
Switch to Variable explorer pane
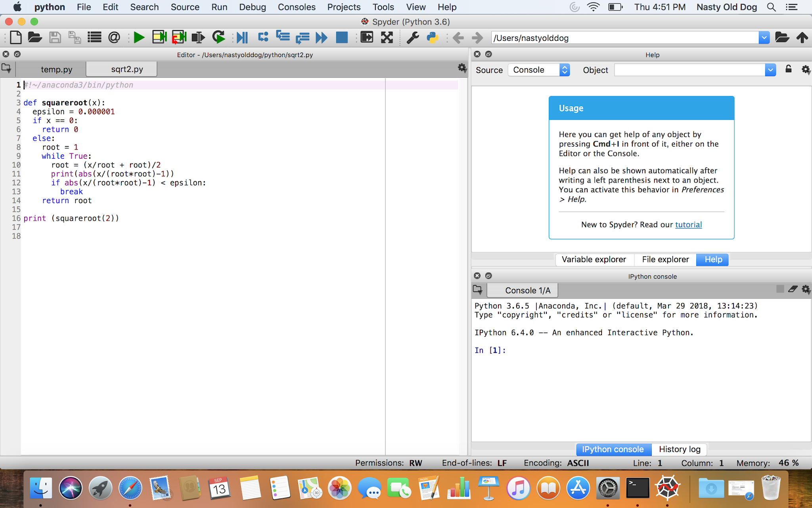(594, 260)
